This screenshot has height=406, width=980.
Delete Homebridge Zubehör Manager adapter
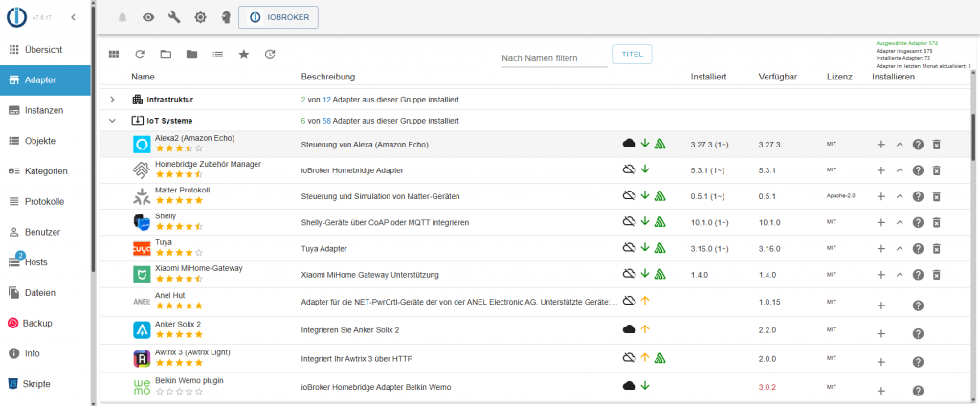click(936, 170)
